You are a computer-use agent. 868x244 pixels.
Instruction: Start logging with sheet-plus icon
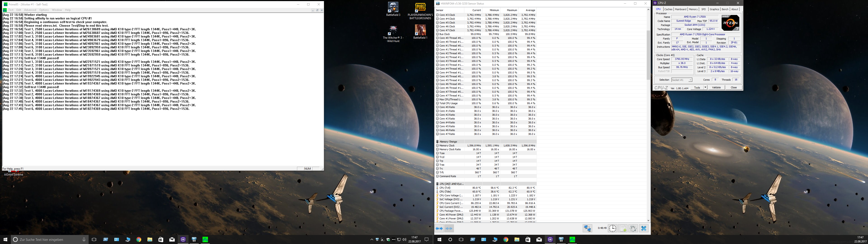(623, 228)
